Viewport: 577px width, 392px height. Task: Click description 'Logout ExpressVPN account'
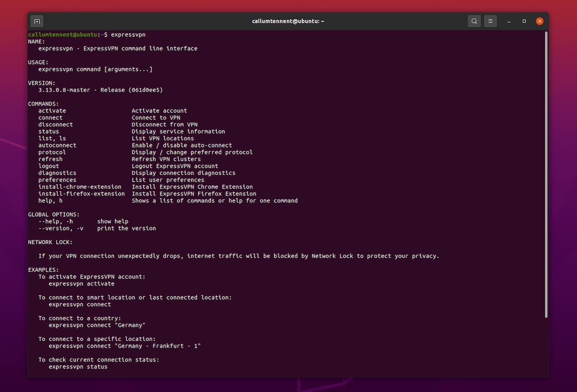point(175,166)
